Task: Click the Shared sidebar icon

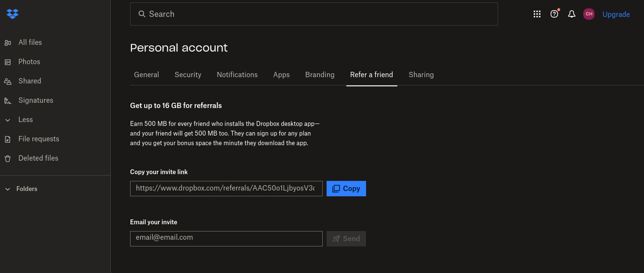Action: point(8,81)
